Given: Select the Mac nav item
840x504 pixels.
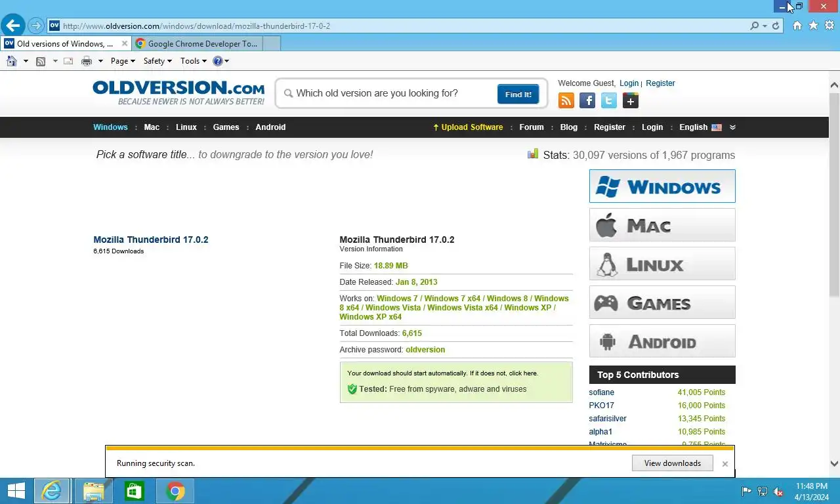Looking at the screenshot, I should [x=152, y=127].
